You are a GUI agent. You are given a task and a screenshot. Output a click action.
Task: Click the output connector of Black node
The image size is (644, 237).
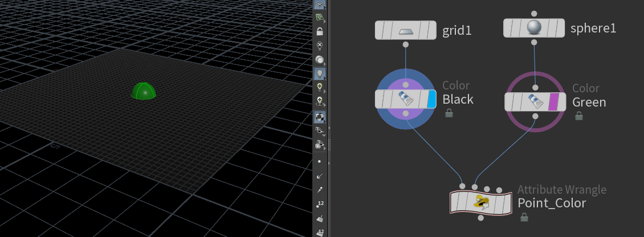click(405, 113)
